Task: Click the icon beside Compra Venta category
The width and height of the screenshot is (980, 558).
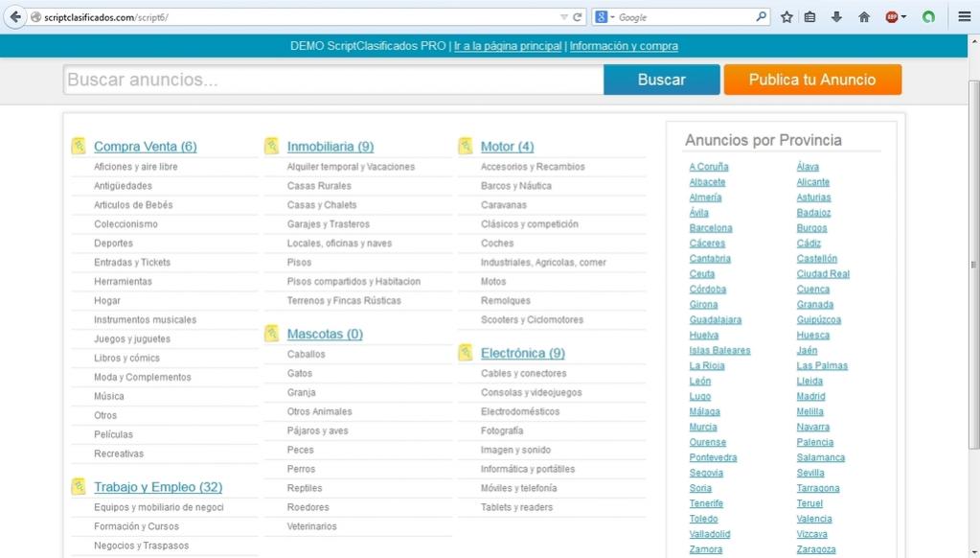Action: (x=79, y=147)
